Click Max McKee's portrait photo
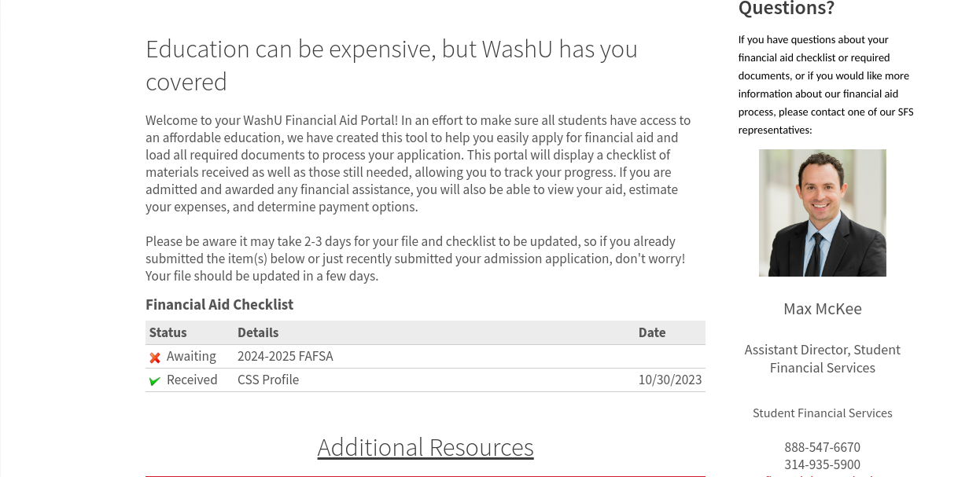This screenshot has width=980, height=477. (822, 213)
